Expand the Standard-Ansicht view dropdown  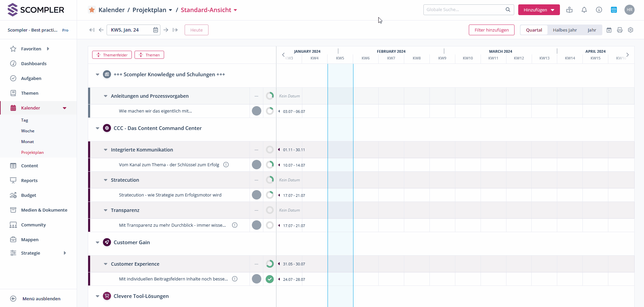pyautogui.click(x=235, y=10)
